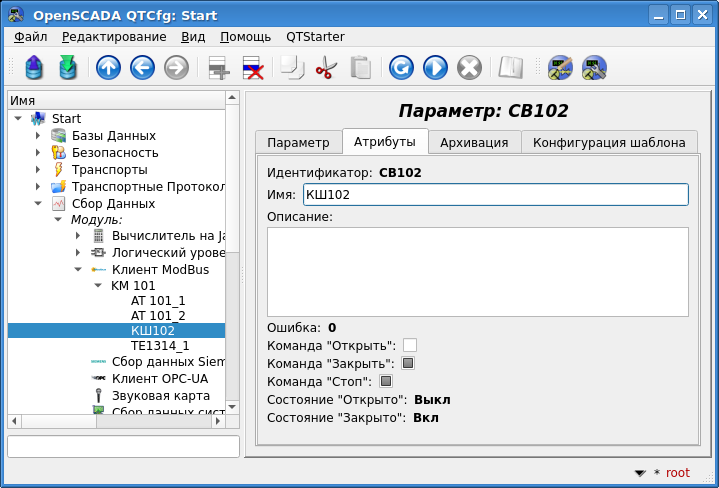Toggle the Команда "Закрыть" checkbox

(x=408, y=363)
